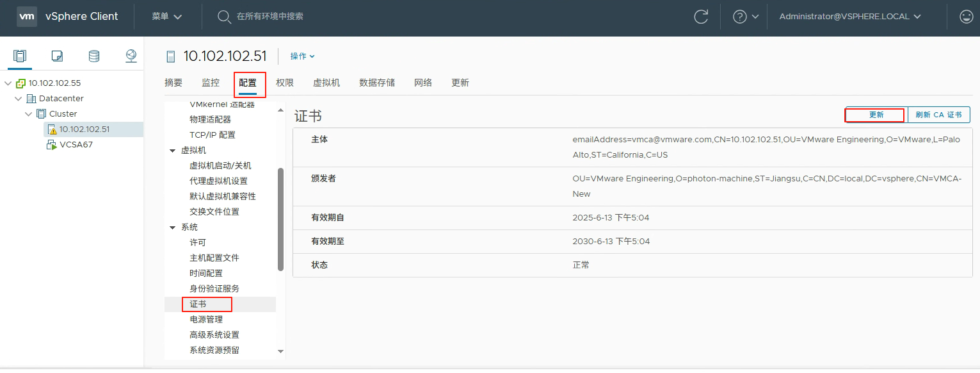Click the search box 在所有环境中搜索
Image resolution: width=980 pixels, height=373 pixels.
pos(270,17)
